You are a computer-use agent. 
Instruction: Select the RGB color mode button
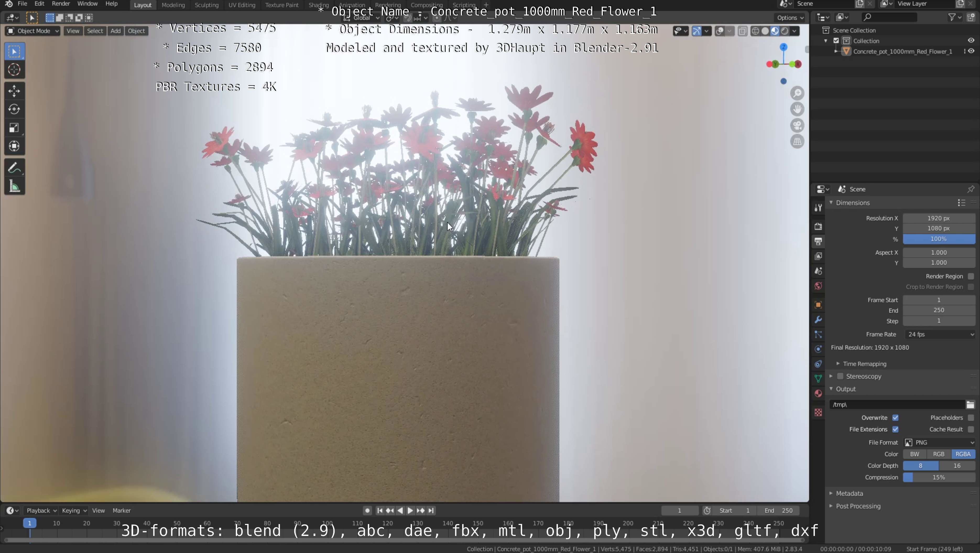(x=939, y=454)
